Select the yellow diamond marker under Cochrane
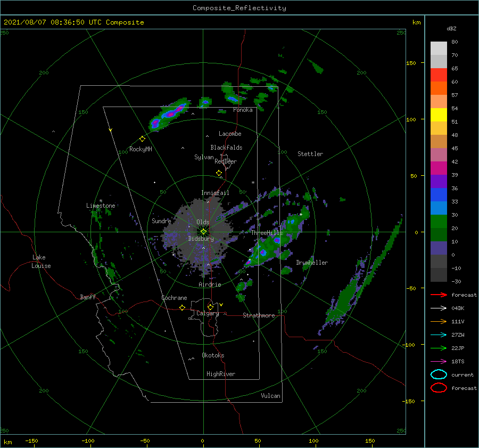 point(183,307)
